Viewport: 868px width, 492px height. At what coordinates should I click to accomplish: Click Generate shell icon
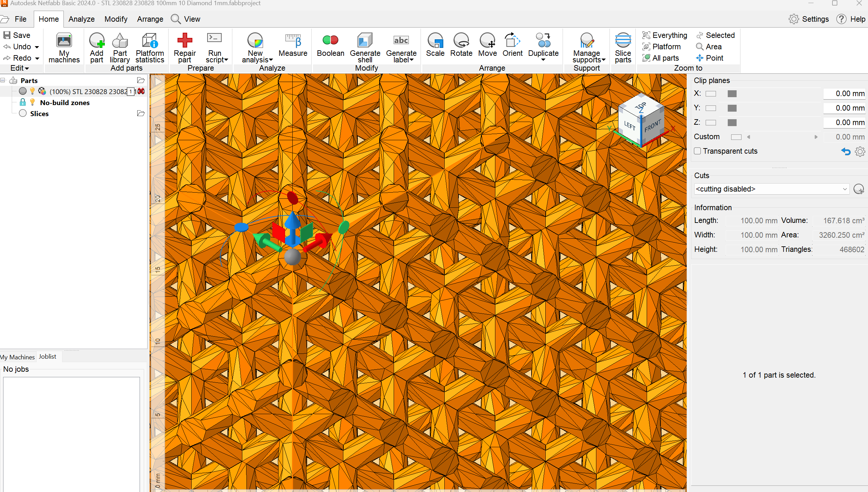(365, 41)
